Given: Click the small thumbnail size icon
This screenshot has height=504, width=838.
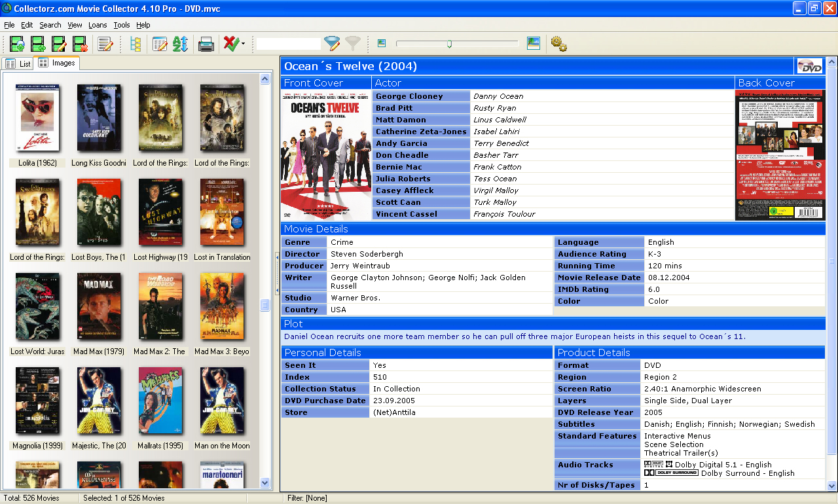Looking at the screenshot, I should [382, 43].
